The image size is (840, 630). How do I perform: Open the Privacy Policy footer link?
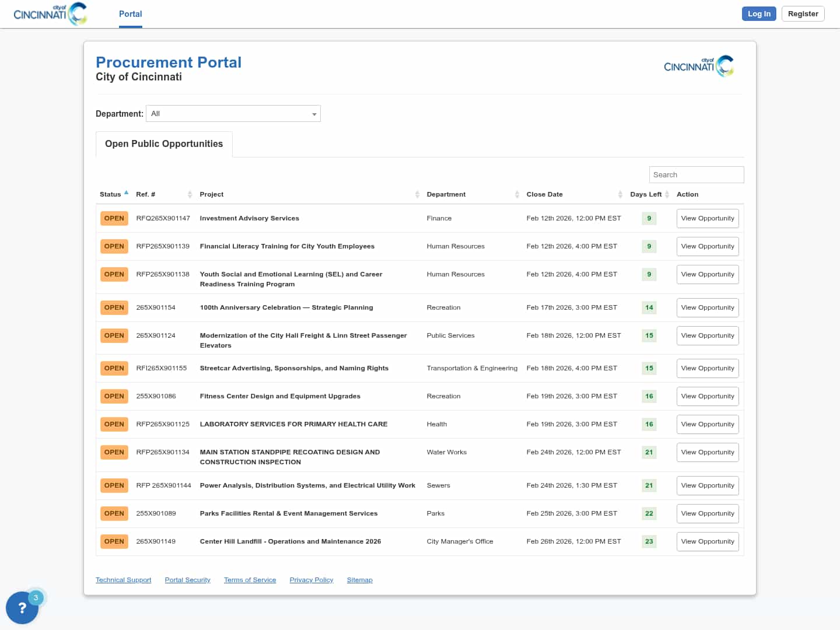(x=311, y=580)
